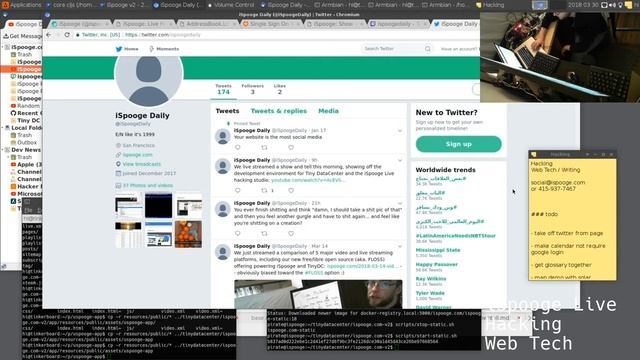Open options chevron on the 21h tweet
The image size is (640, 360).
[x=400, y=203]
